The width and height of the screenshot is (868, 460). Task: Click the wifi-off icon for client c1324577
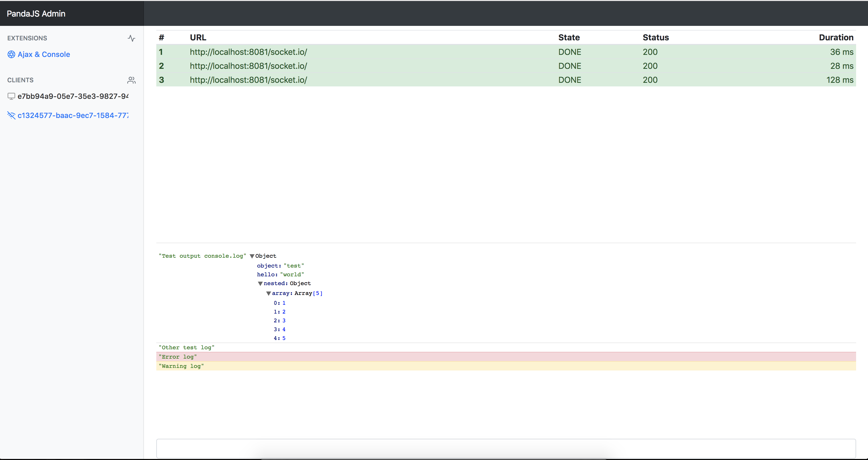tap(11, 115)
